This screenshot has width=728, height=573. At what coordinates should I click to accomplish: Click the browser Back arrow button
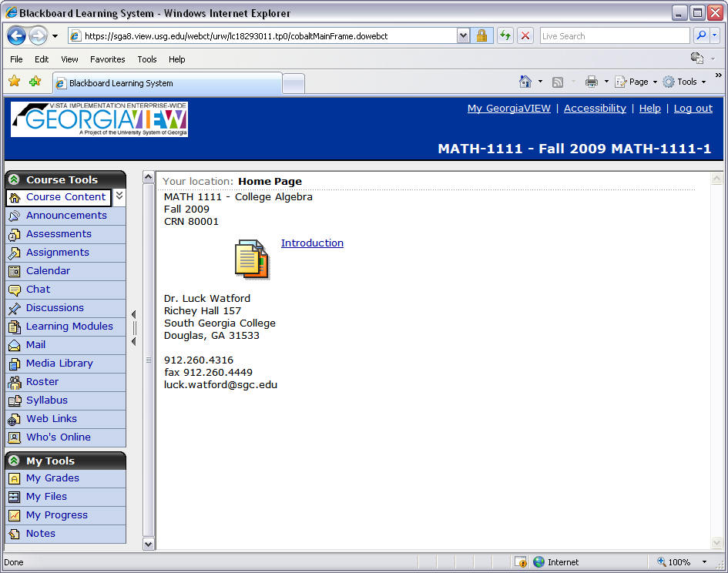(x=16, y=35)
